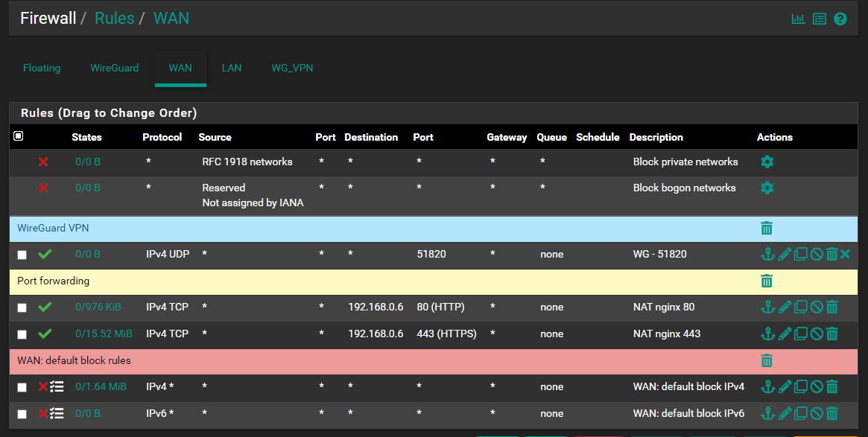Open the WG_VPN rules tab

292,68
